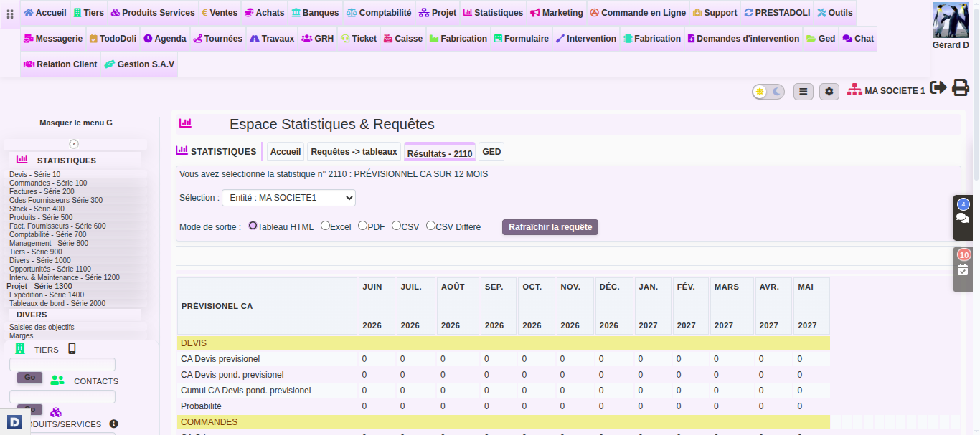Open the apps grid icon
The image size is (980, 435).
click(x=10, y=14)
